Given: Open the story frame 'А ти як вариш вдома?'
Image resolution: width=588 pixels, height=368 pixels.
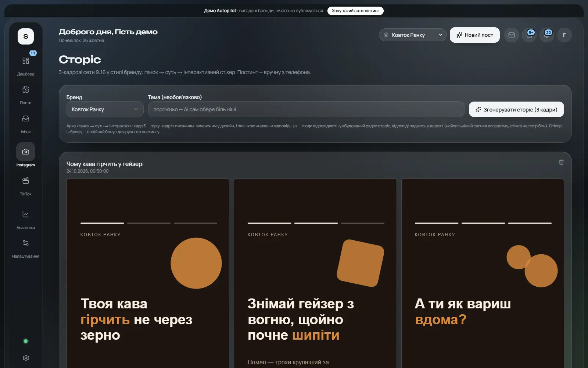Looking at the screenshot, I should (x=483, y=273).
